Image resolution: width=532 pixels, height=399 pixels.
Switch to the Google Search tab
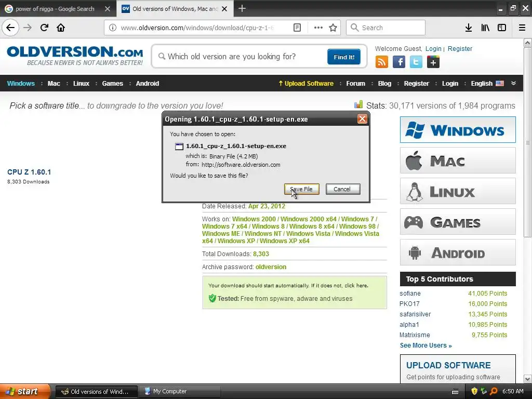point(55,9)
